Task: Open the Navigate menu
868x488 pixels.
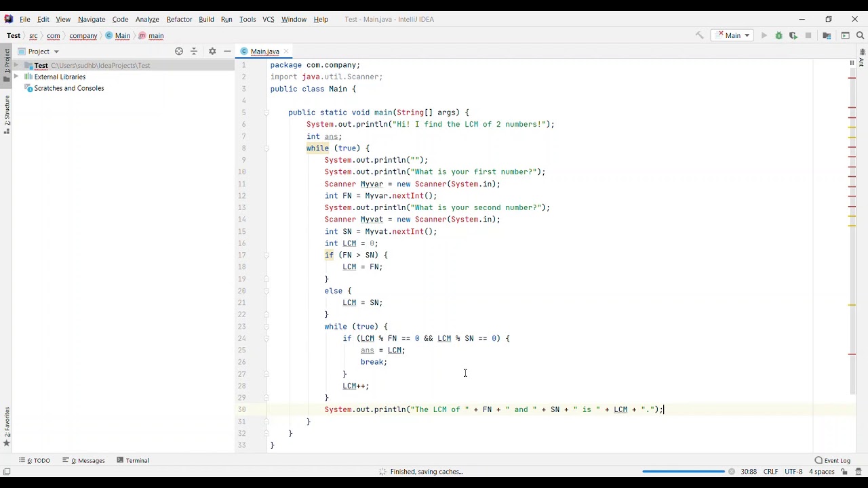Action: click(92, 19)
